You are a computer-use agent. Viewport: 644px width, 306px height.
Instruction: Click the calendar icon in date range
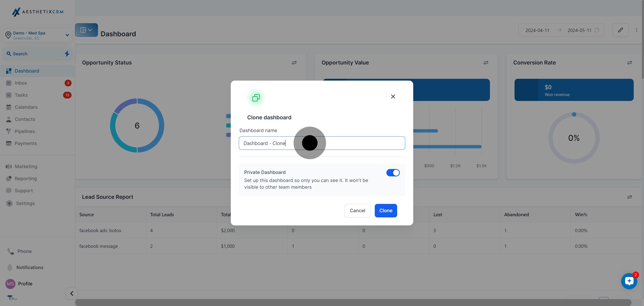click(597, 30)
